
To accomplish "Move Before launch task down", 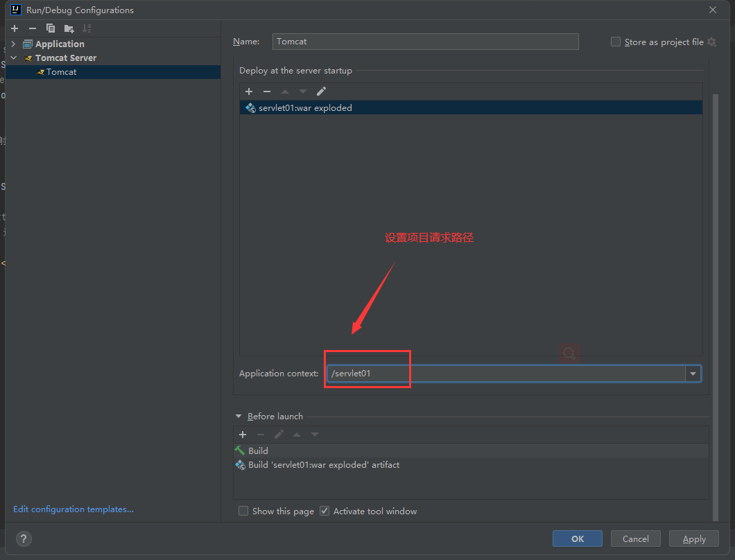I will [315, 435].
